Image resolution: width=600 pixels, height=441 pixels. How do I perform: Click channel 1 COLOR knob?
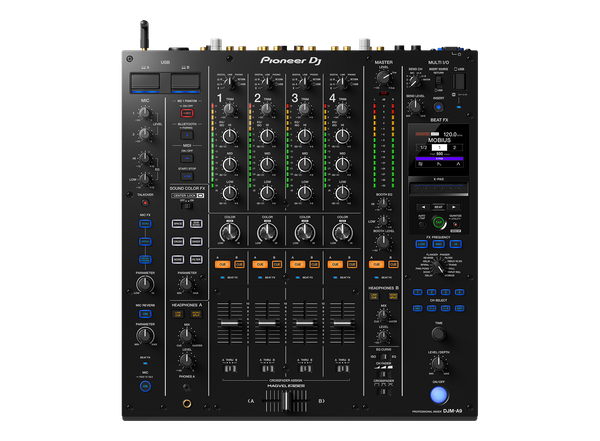(x=230, y=232)
